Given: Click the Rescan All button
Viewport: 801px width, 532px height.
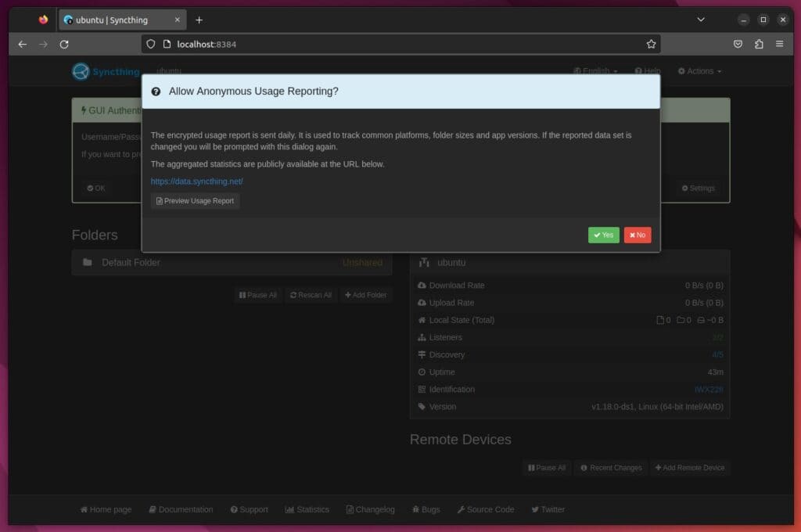Looking at the screenshot, I should click(311, 296).
